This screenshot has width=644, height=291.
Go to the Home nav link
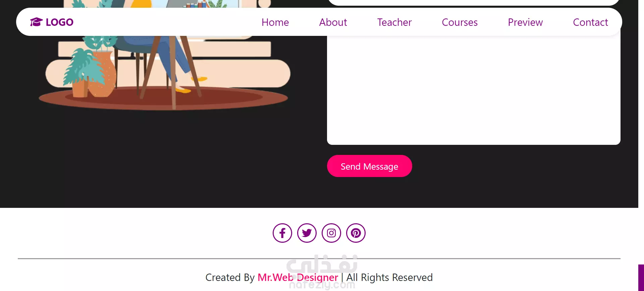(x=275, y=22)
